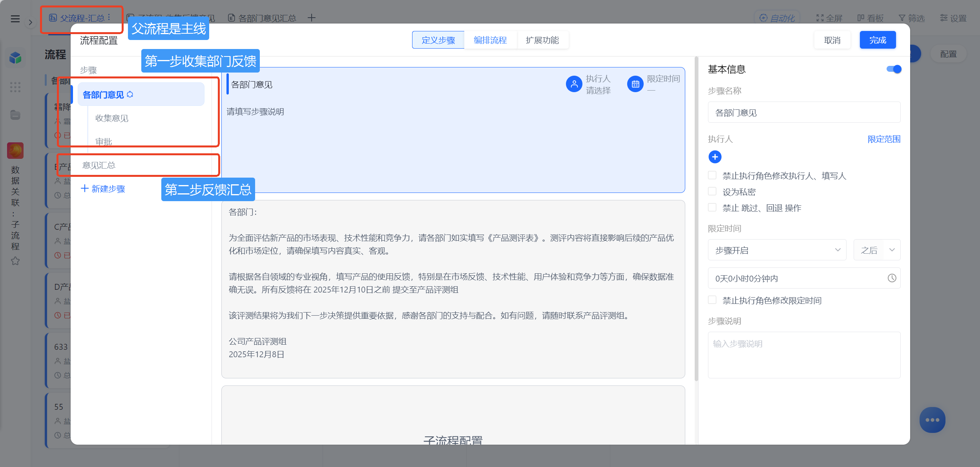Open 自动化 automation button
980x467 pixels.
(777, 18)
